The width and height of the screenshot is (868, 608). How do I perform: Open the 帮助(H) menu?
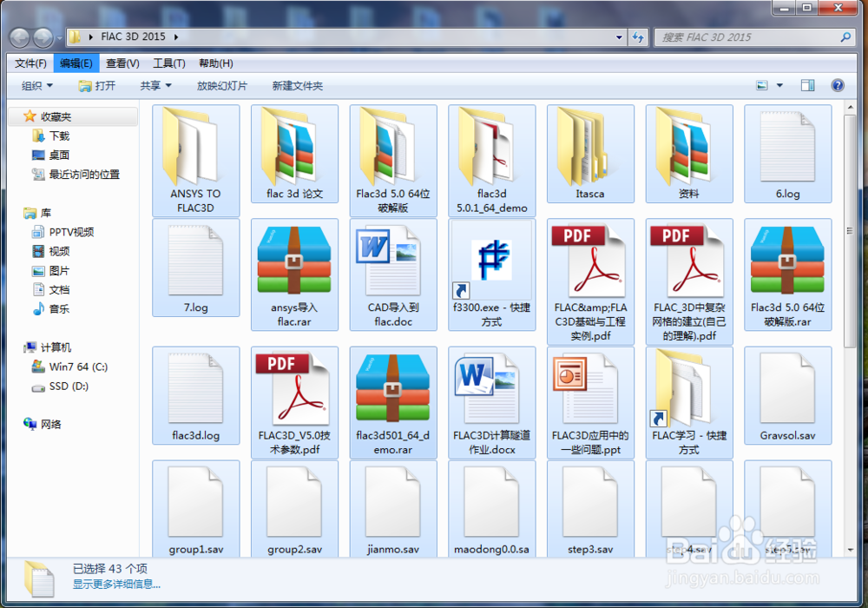pyautogui.click(x=216, y=63)
